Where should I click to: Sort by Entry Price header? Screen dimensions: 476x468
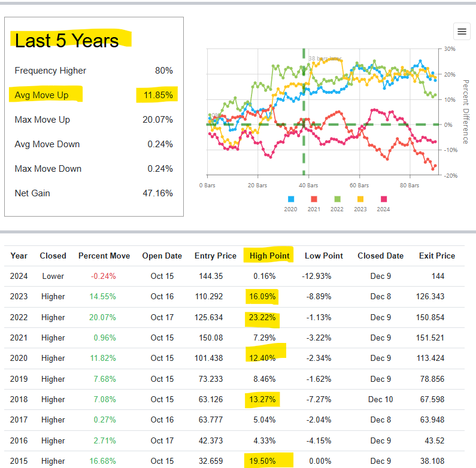[x=216, y=256]
